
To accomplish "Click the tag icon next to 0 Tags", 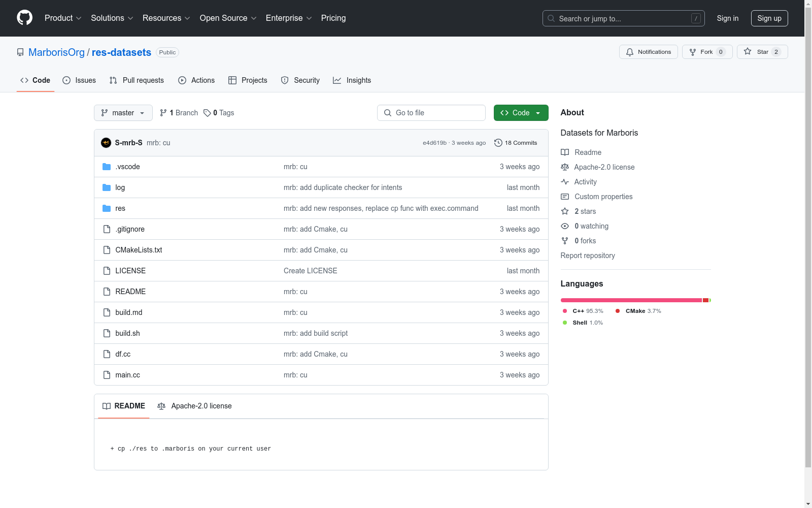I will tap(207, 113).
